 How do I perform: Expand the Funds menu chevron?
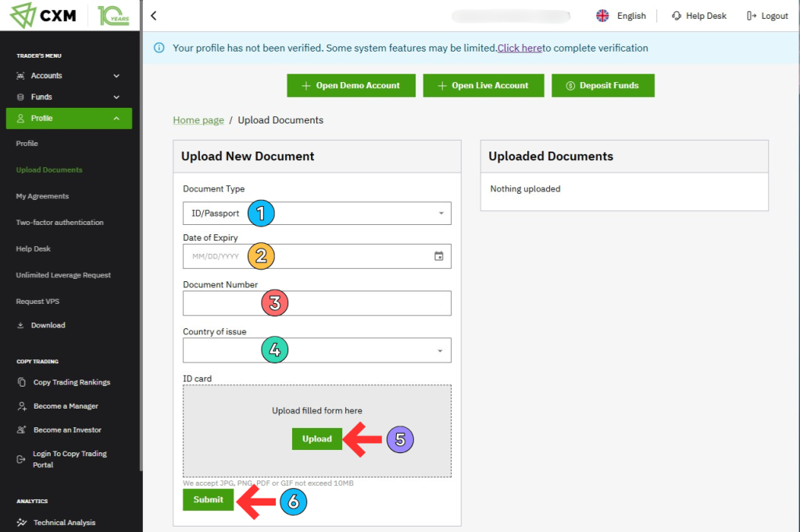coord(116,97)
